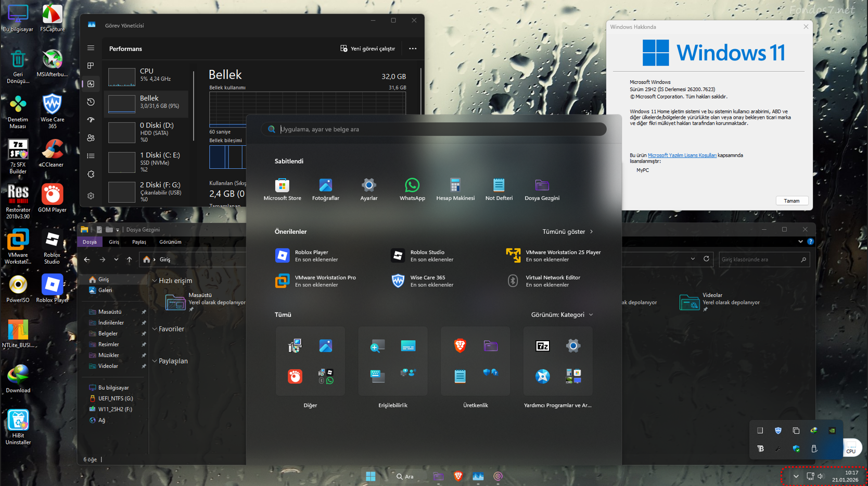The height and width of the screenshot is (486, 868).
Task: Open recent locations dropdown in File Explorer
Action: click(116, 259)
